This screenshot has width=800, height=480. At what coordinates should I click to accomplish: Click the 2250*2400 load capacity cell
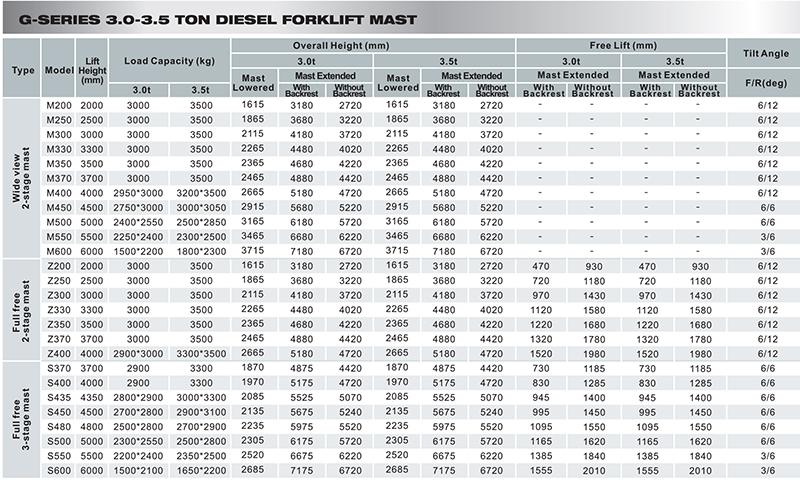click(x=138, y=237)
